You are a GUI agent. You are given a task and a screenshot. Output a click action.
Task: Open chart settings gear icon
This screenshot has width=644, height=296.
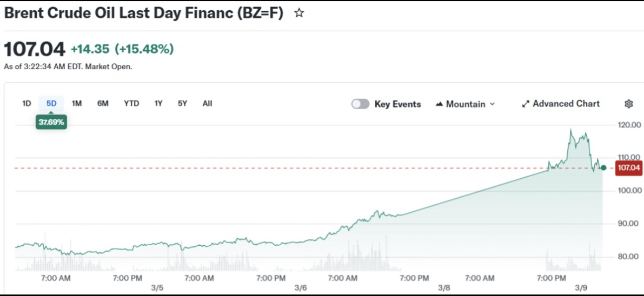click(x=628, y=104)
